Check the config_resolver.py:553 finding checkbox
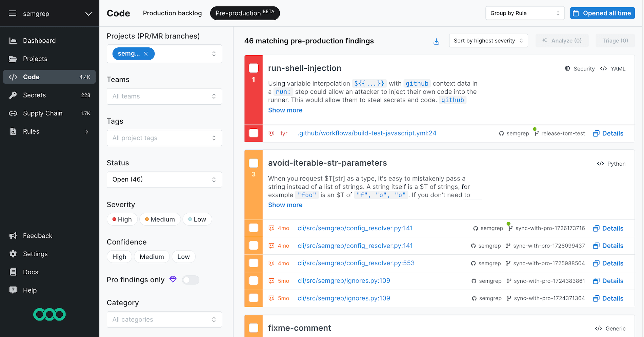Image resolution: width=644 pixels, height=337 pixels. tap(254, 263)
